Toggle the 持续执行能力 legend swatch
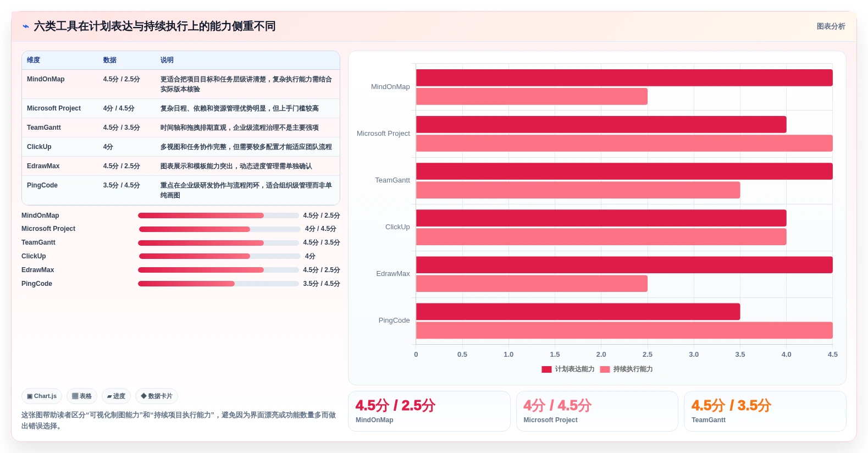 coord(605,369)
